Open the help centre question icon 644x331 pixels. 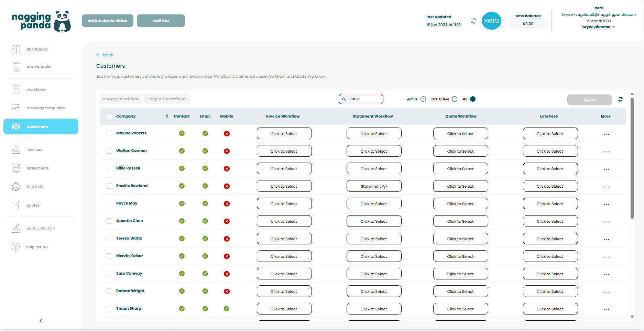pos(16,247)
